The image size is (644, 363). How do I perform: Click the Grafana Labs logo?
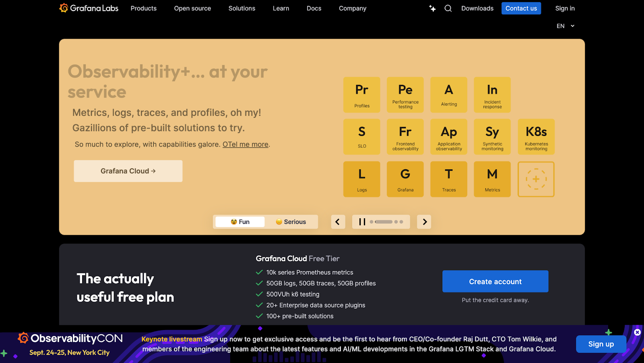coord(89,8)
